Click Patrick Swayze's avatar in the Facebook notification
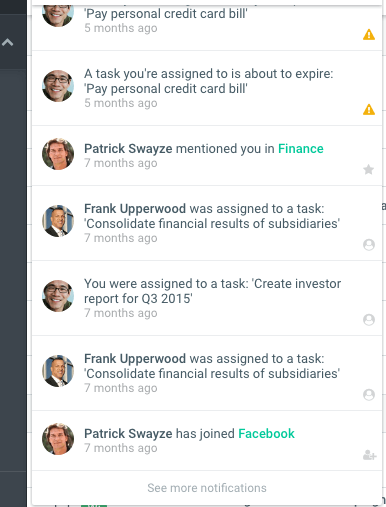 [58, 439]
